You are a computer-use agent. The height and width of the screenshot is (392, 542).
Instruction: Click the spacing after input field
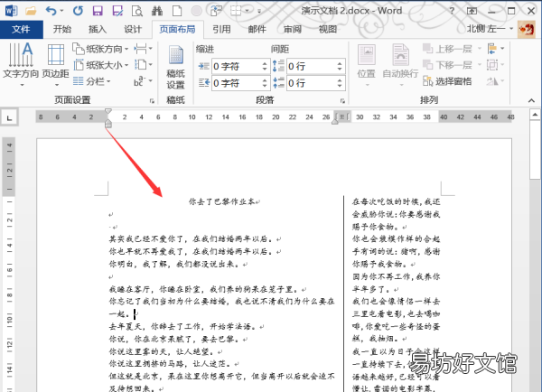click(311, 83)
